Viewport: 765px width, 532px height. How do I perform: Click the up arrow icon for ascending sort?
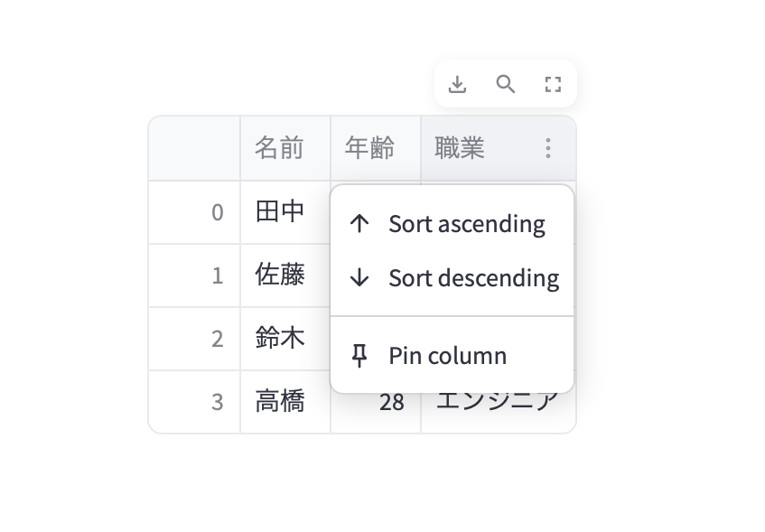pos(359,224)
